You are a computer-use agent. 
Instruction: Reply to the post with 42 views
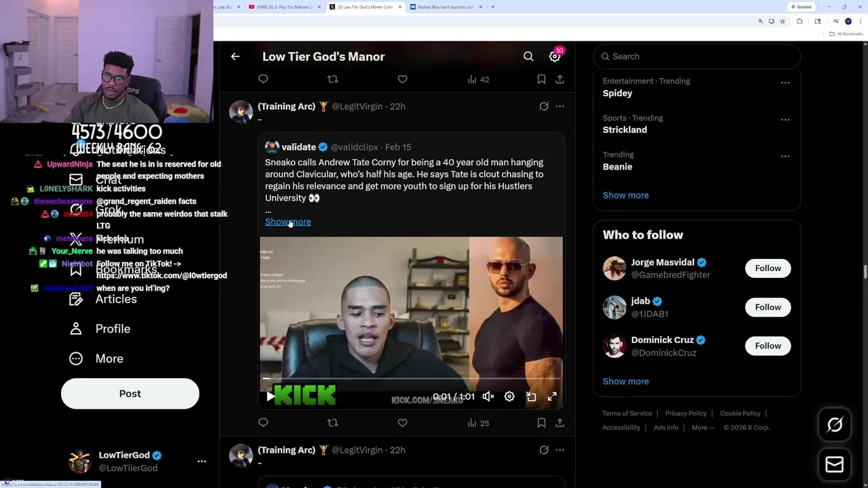(x=263, y=79)
